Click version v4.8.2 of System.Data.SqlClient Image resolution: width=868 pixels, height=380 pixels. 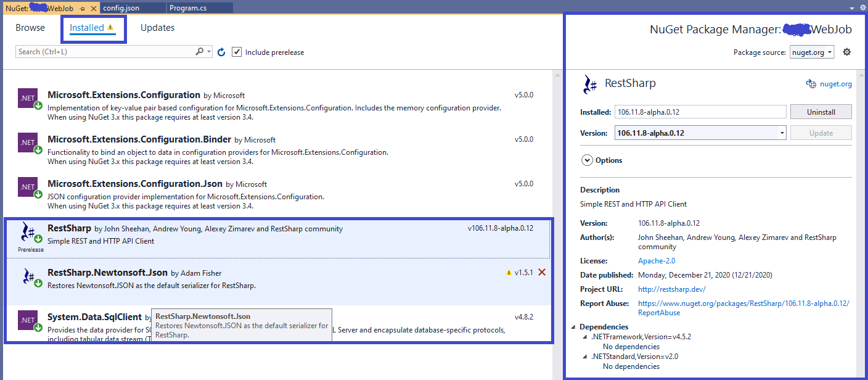pyautogui.click(x=524, y=317)
